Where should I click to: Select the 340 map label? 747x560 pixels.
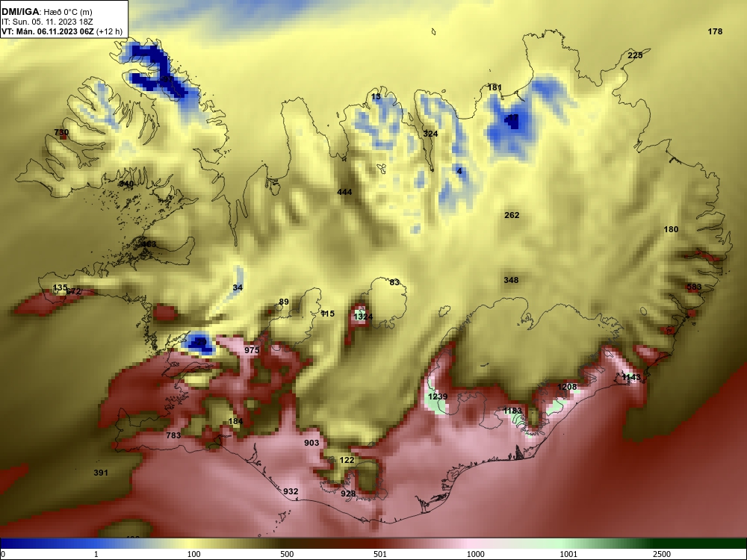(126, 184)
